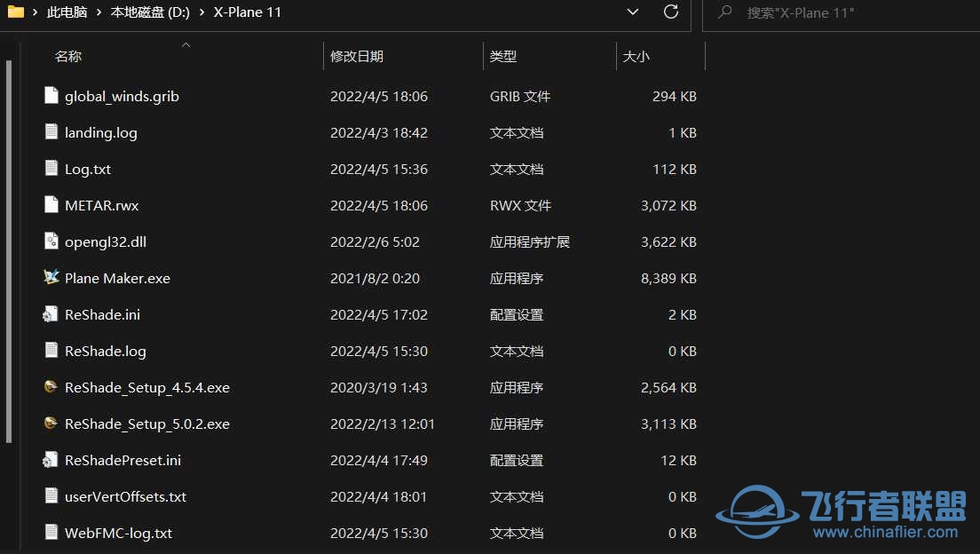This screenshot has height=554, width=980.
Task: Click the 12 KB size cell
Action: click(x=679, y=460)
